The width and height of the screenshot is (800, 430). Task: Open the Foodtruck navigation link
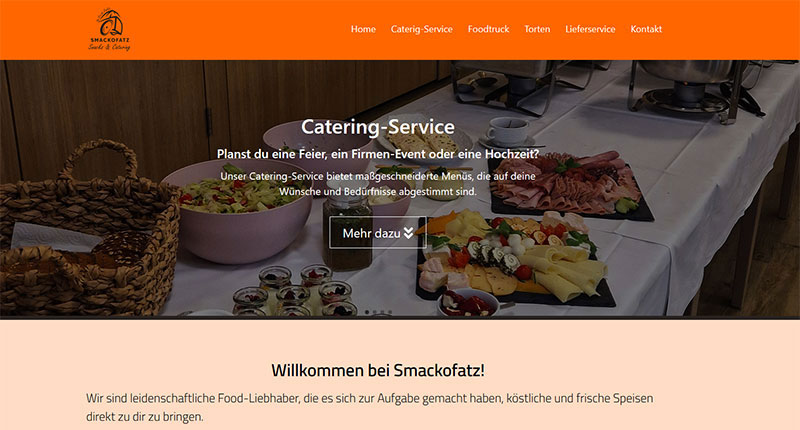coord(488,29)
